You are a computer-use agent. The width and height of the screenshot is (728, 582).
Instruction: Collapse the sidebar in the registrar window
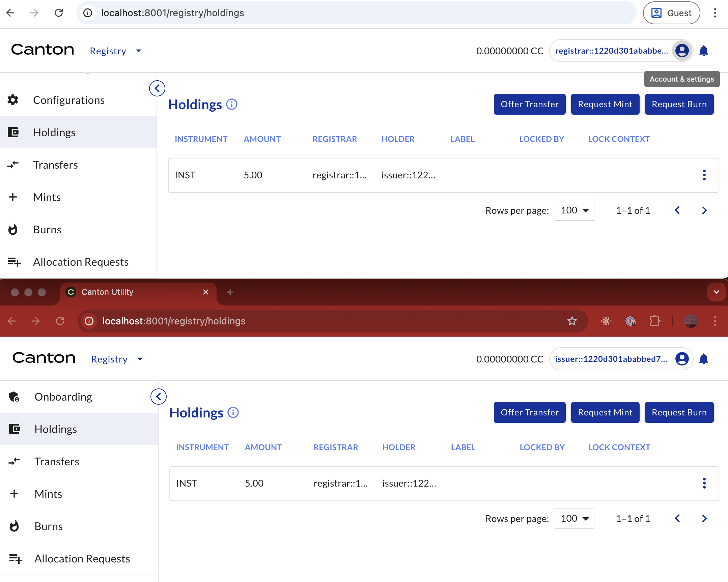[157, 88]
